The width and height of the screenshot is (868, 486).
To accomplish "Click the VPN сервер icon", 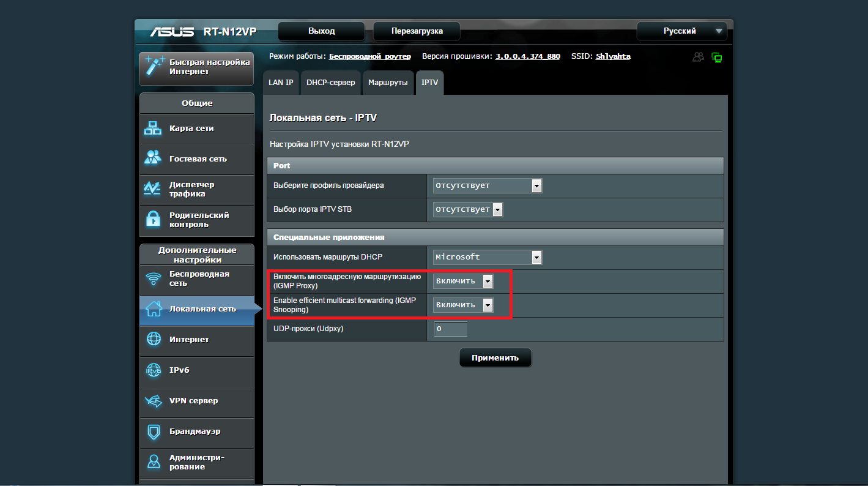I will [x=153, y=401].
